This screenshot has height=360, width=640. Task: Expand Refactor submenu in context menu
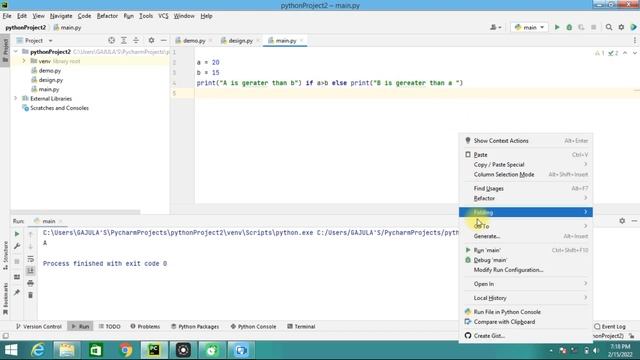point(526,198)
